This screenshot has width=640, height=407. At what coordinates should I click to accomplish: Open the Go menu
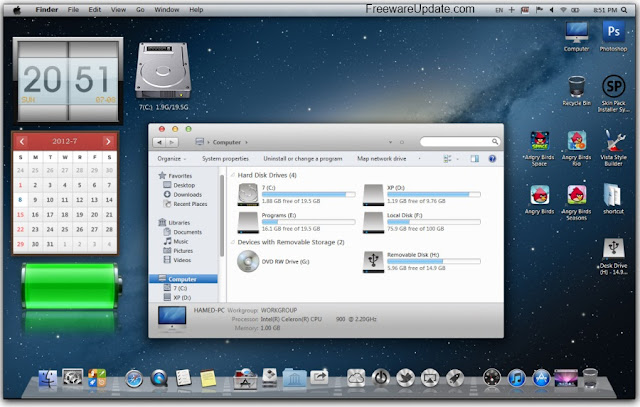click(x=140, y=9)
